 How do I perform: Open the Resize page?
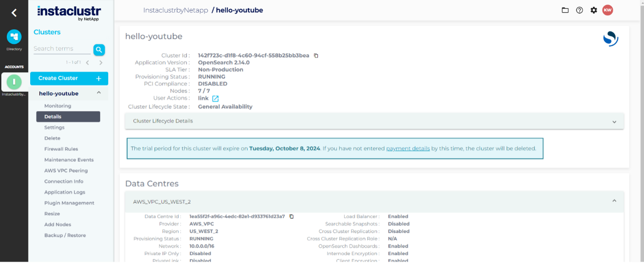tap(52, 214)
